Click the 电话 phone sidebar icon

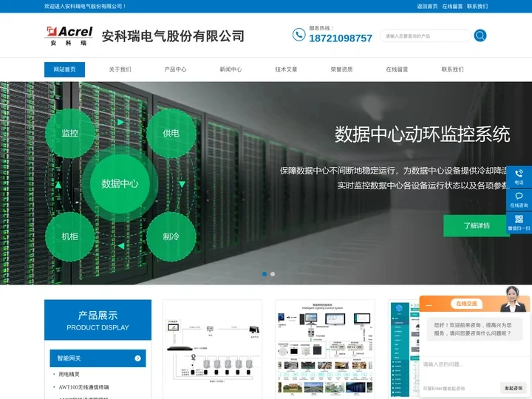[x=519, y=177]
